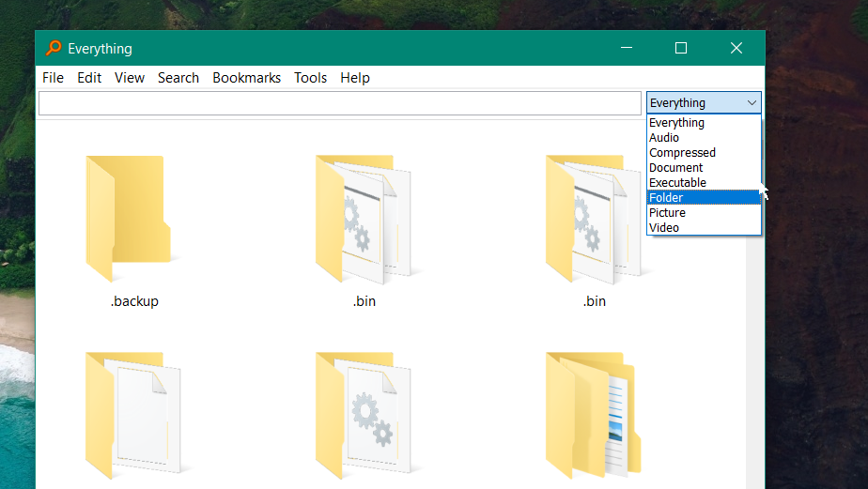Choose Everything in the filter list
This screenshot has width=868, height=489.
pos(705,123)
